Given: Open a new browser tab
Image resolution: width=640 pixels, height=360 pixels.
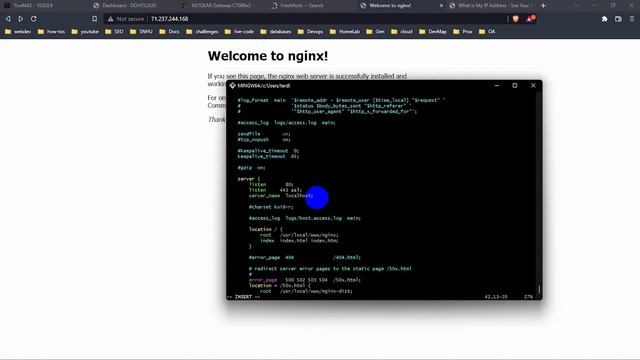Looking at the screenshot, I should 543,6.
